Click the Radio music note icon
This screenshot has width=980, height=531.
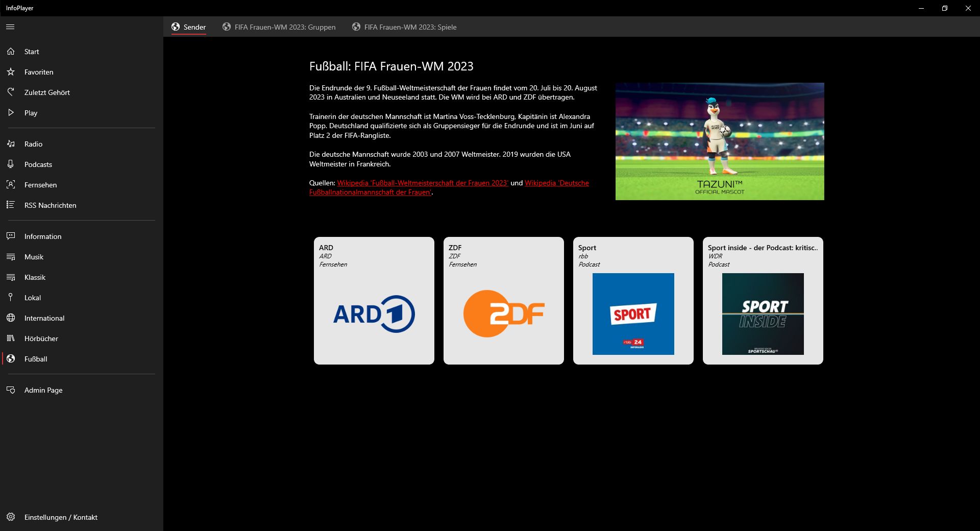coord(11,144)
